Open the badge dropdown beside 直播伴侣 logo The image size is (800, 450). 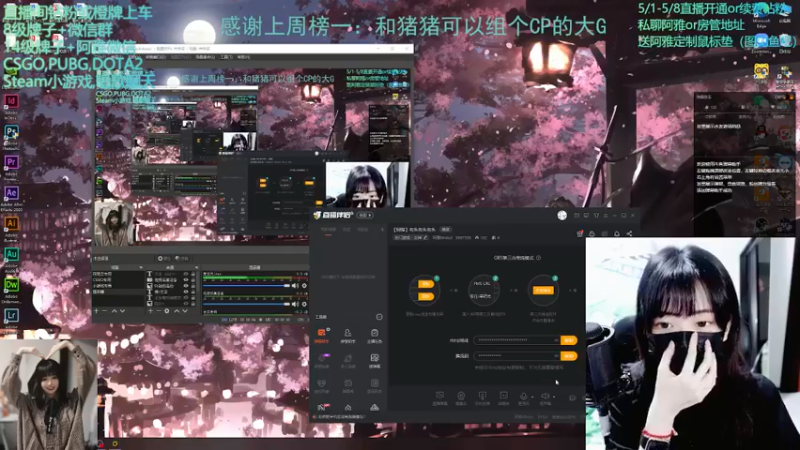pos(365,215)
